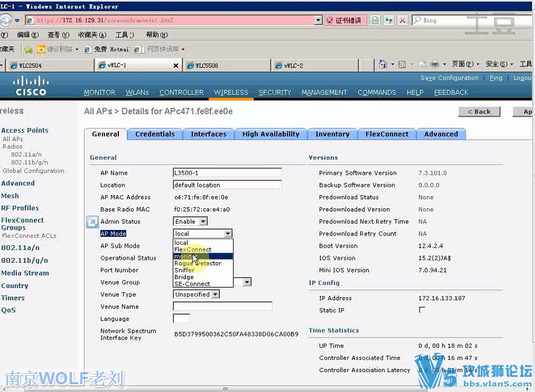Select SE-Connect in AP Mode list
The height and width of the screenshot is (392, 535).
pos(203,284)
